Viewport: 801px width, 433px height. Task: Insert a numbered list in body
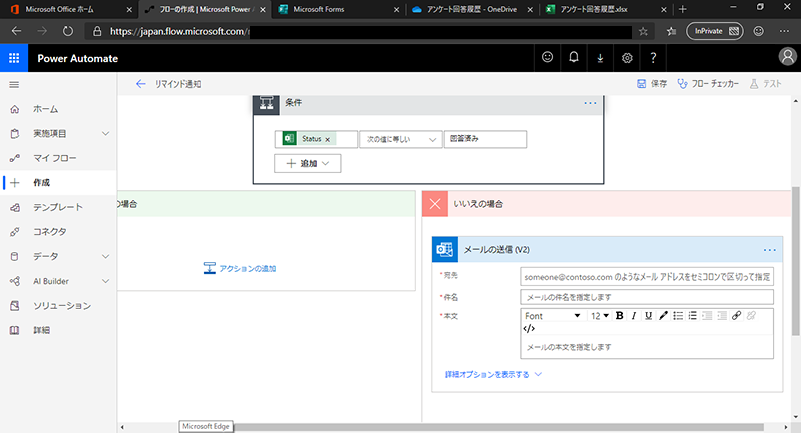tap(692, 316)
